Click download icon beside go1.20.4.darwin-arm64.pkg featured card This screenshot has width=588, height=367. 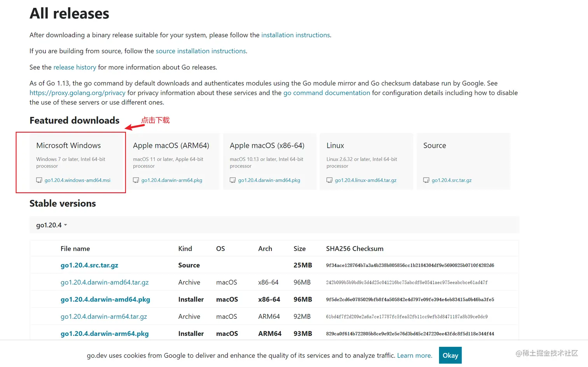click(136, 180)
